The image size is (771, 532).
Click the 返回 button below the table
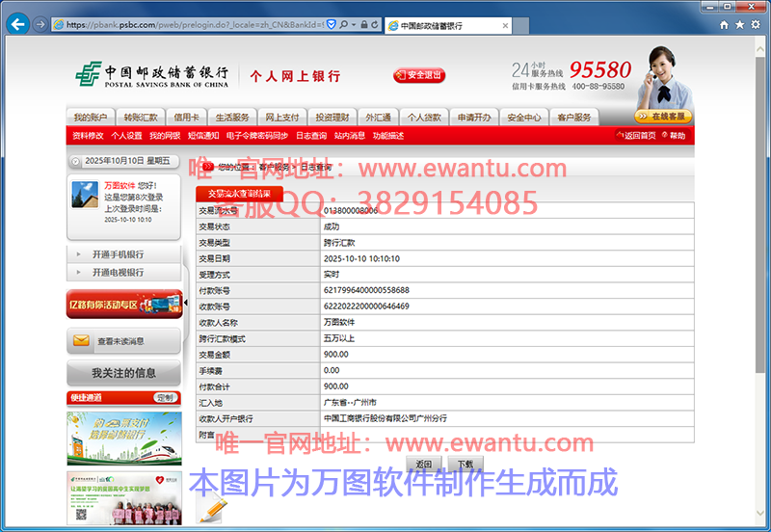pos(424,464)
